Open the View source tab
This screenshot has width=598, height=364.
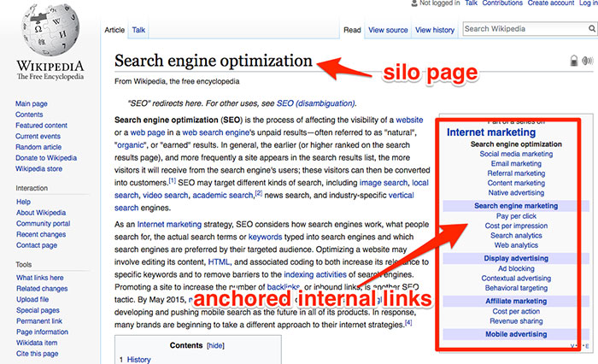pyautogui.click(x=388, y=30)
